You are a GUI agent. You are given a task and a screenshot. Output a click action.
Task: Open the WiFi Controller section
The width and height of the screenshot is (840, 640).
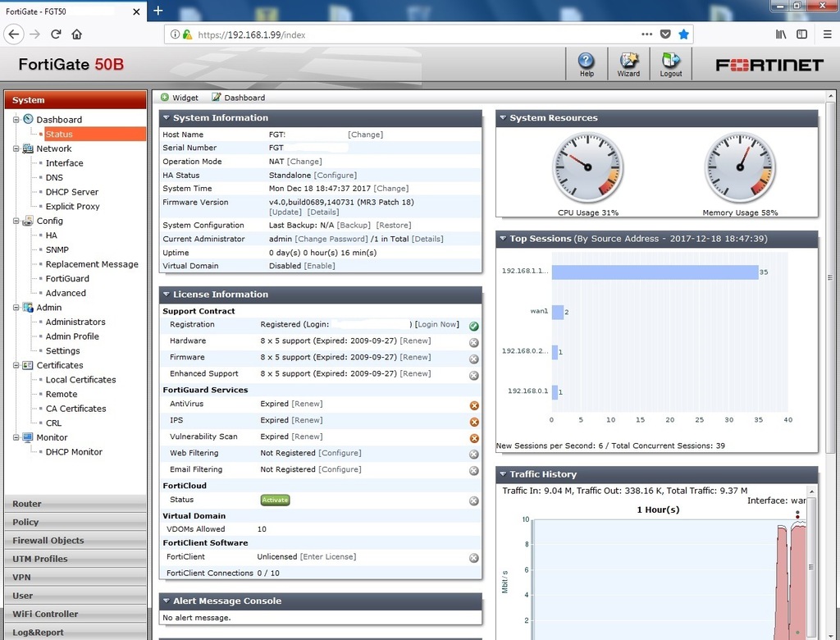75,614
